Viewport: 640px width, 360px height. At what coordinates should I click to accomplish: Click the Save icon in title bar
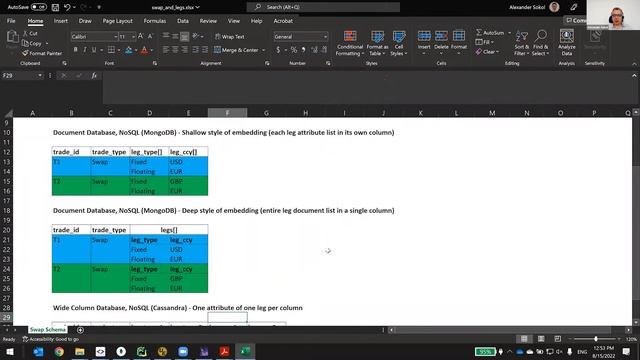pos(55,7)
